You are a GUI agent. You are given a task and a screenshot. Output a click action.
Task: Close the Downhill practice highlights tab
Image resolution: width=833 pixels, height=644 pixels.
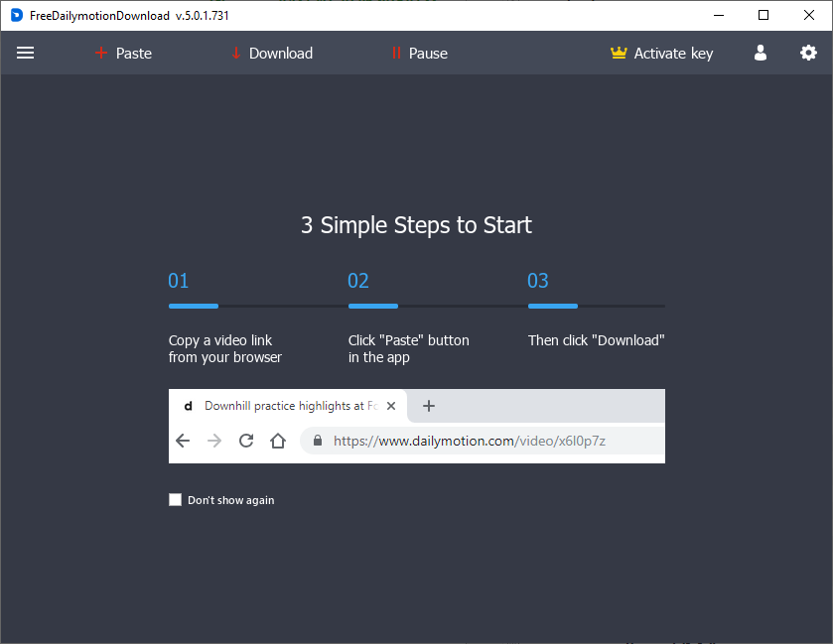point(391,406)
